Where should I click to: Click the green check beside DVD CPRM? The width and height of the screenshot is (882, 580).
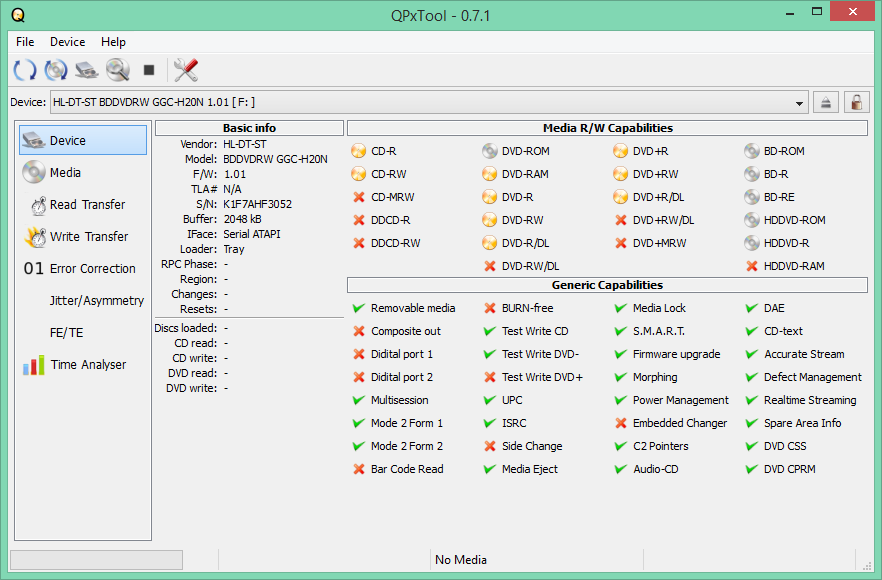coord(752,469)
